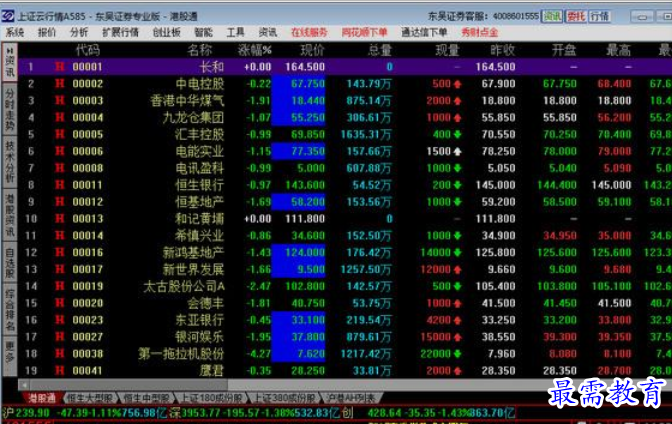Viewport: 672px width, 424px height.
Task: Click the H icon beside code 00008
Action: click(x=60, y=168)
